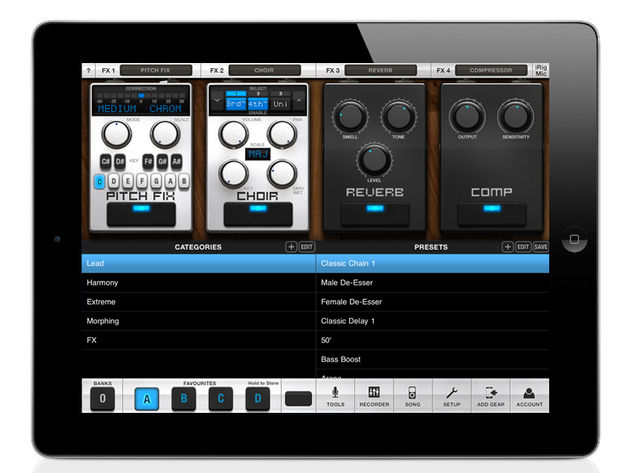Click Edit button under Categories
Viewport: 630px width, 473px height.
pyautogui.click(x=307, y=247)
